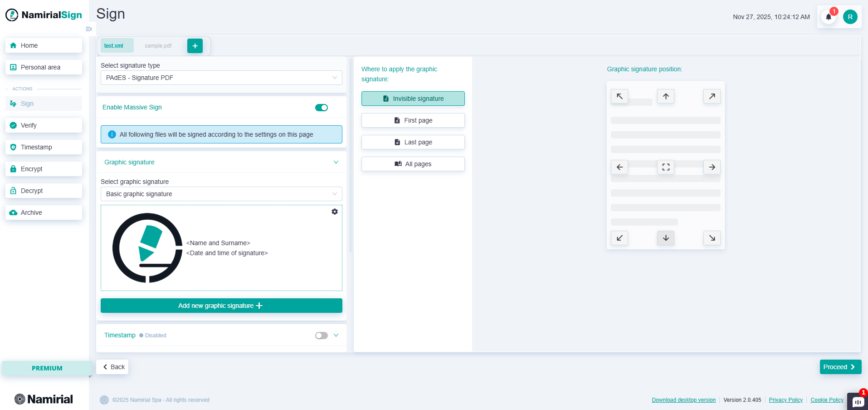Image resolution: width=868 pixels, height=410 pixels.
Task: Switch to the sample.pdf tab
Action: tap(158, 46)
